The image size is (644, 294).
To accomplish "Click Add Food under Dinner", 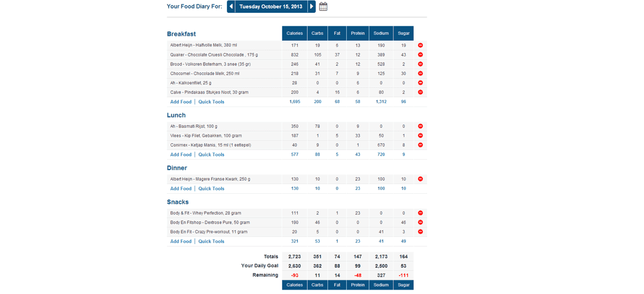I will pyautogui.click(x=181, y=189).
